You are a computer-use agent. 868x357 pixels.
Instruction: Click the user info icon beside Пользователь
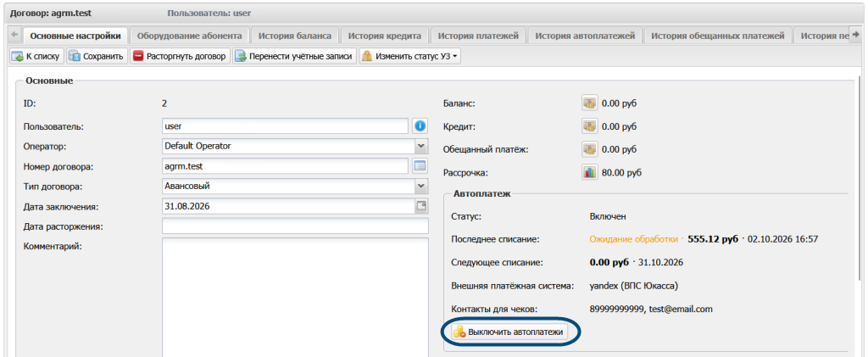(420, 126)
